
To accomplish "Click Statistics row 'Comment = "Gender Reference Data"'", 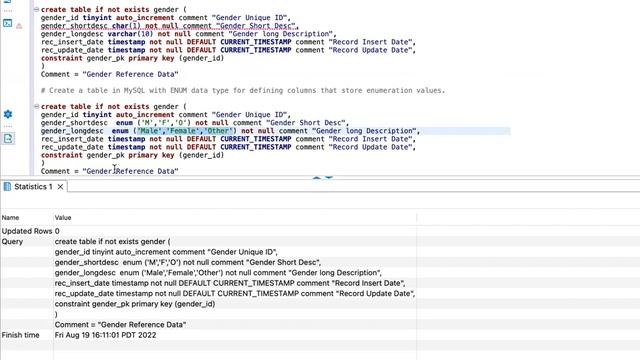I will tap(120, 325).
